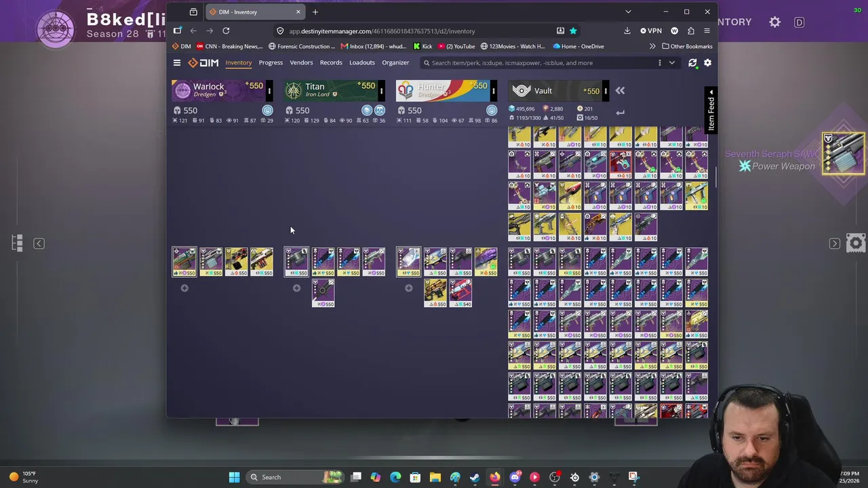Screen dimensions: 868x488
Task: Open search actions three-dot menu
Action: pyautogui.click(x=659, y=63)
